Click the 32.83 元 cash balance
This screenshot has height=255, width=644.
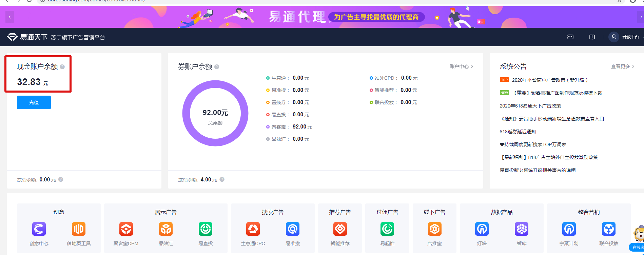point(33,82)
